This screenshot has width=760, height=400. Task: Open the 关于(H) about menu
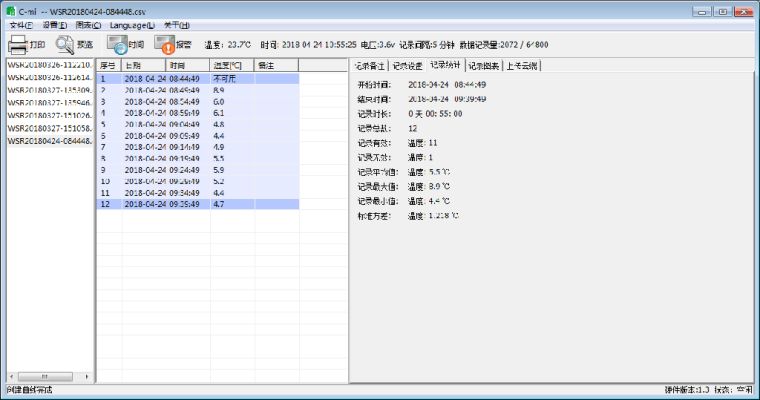(176, 24)
